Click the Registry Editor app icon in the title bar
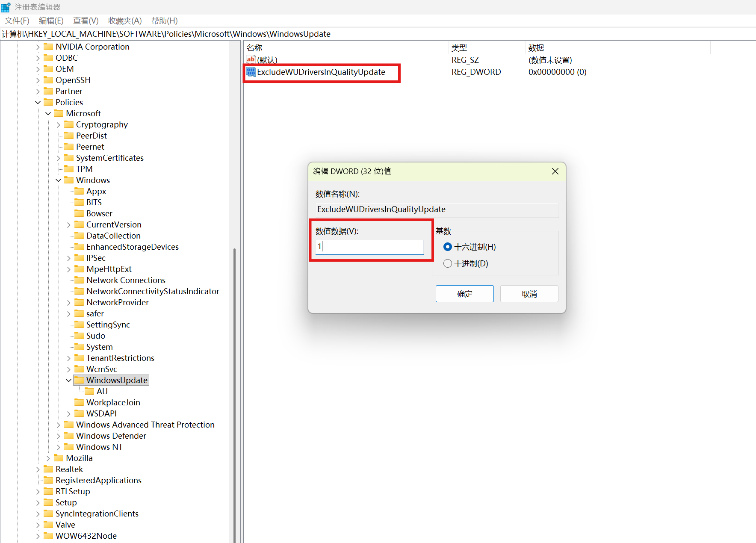 click(x=6, y=7)
